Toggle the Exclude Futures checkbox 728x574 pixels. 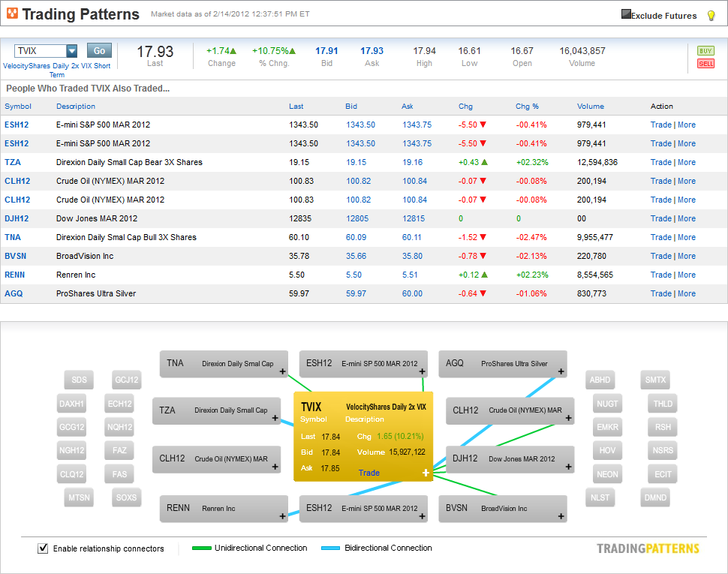626,14
